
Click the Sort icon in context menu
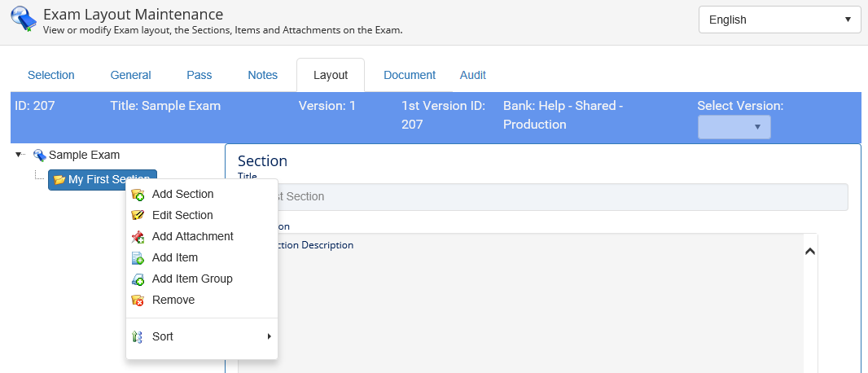[138, 337]
